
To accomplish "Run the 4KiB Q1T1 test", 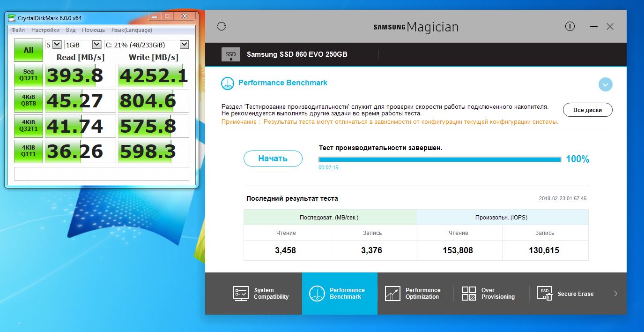I will tap(29, 151).
